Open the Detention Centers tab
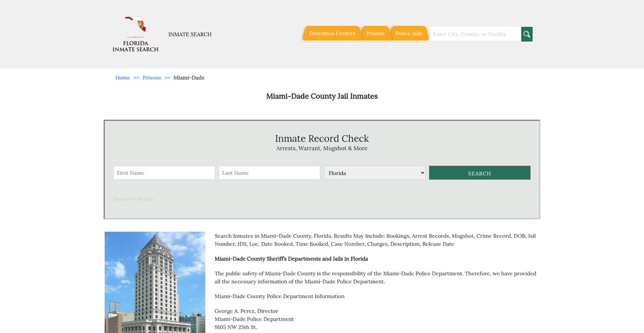Viewport: 644px width, 333px height. click(332, 33)
